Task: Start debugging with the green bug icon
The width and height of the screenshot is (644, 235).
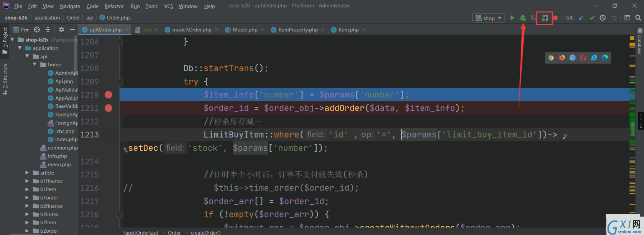Action: click(523, 18)
